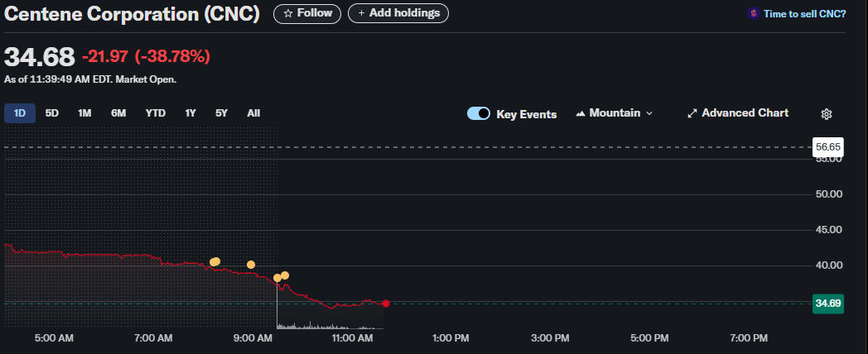Click the 56.65 previous close price label

click(828, 147)
